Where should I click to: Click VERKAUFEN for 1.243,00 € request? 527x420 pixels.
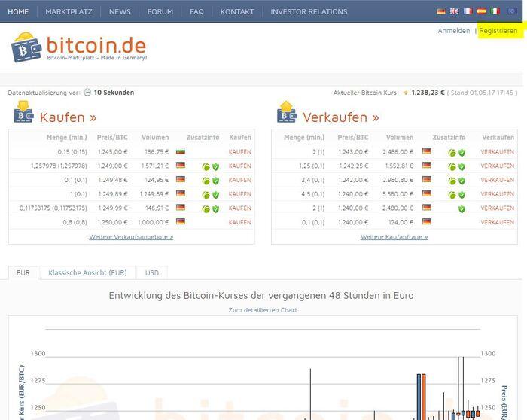point(498,152)
